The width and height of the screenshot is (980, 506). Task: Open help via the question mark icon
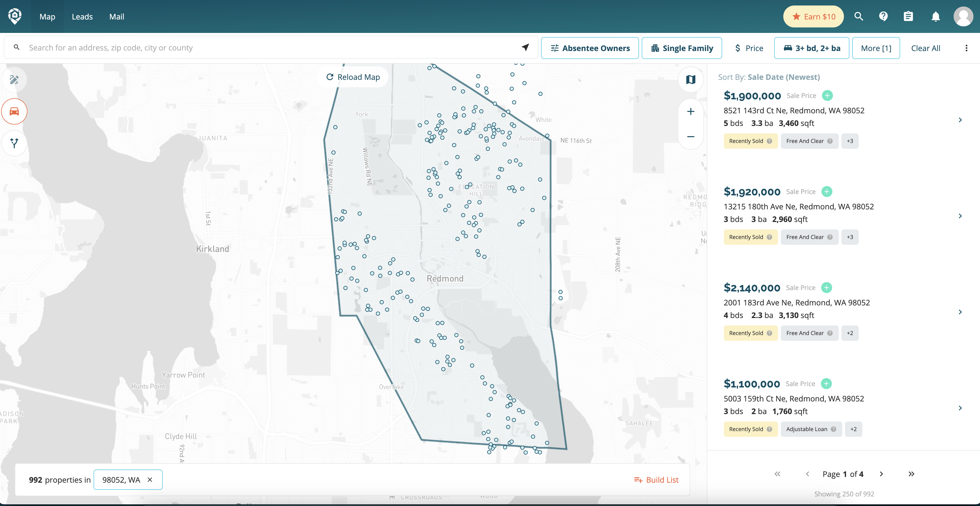coord(883,16)
